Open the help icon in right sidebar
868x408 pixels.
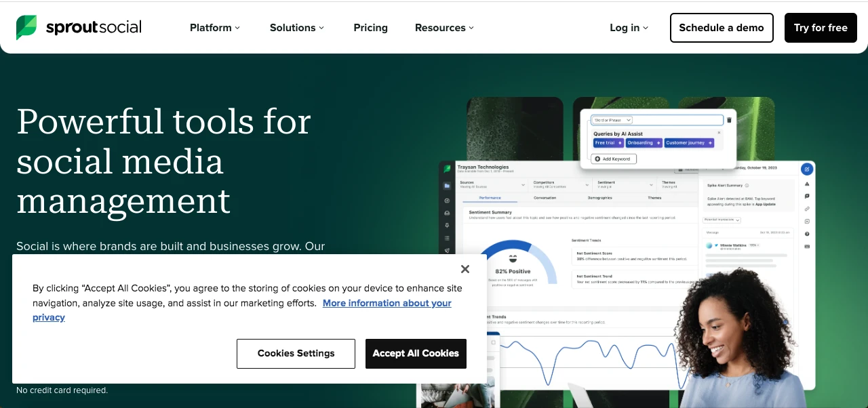click(806, 234)
